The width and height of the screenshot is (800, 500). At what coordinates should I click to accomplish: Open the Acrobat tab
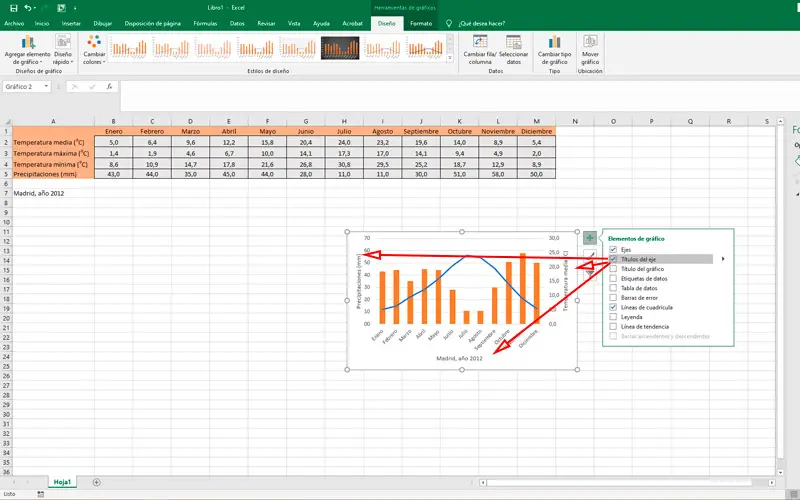tap(353, 23)
